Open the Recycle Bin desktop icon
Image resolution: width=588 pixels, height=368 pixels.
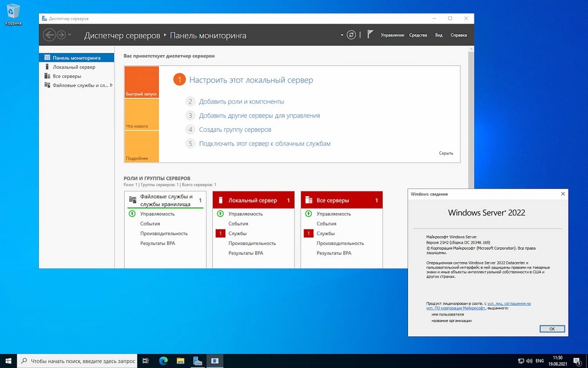(13, 14)
